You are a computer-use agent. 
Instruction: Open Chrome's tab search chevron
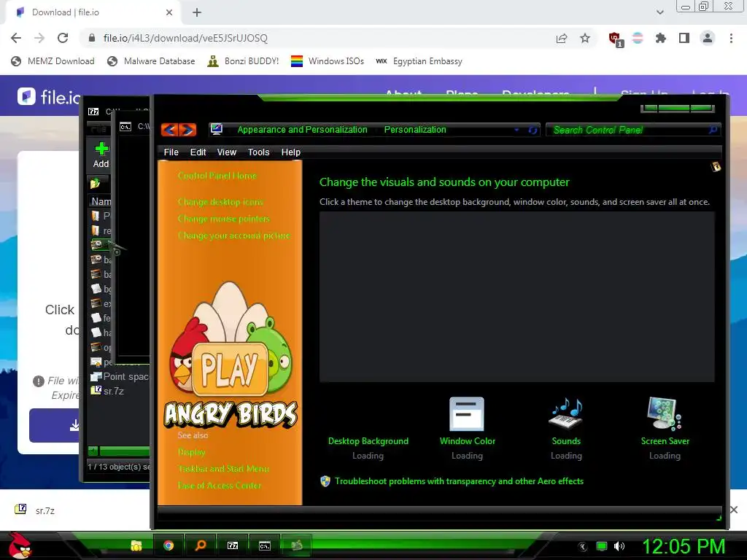[659, 12]
